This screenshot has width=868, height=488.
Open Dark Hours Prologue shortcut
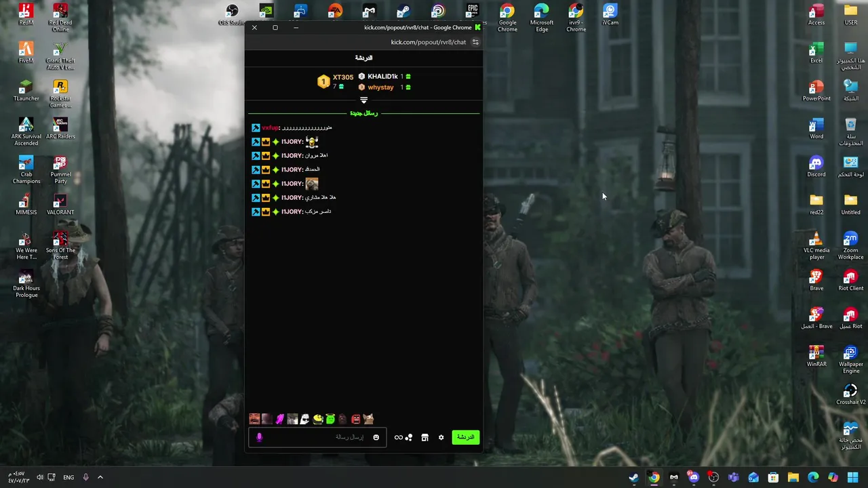pyautogui.click(x=26, y=283)
